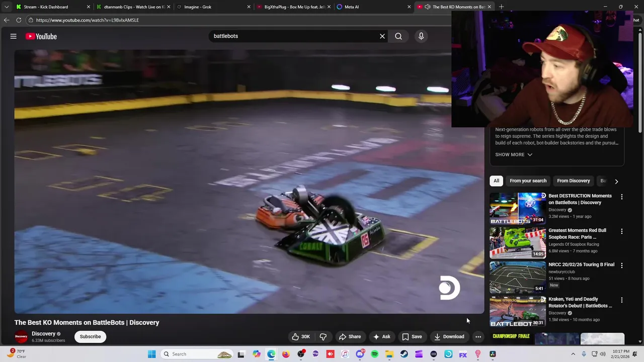644x362 pixels.
Task: Open the Discovery channel name link
Action: (x=43, y=334)
